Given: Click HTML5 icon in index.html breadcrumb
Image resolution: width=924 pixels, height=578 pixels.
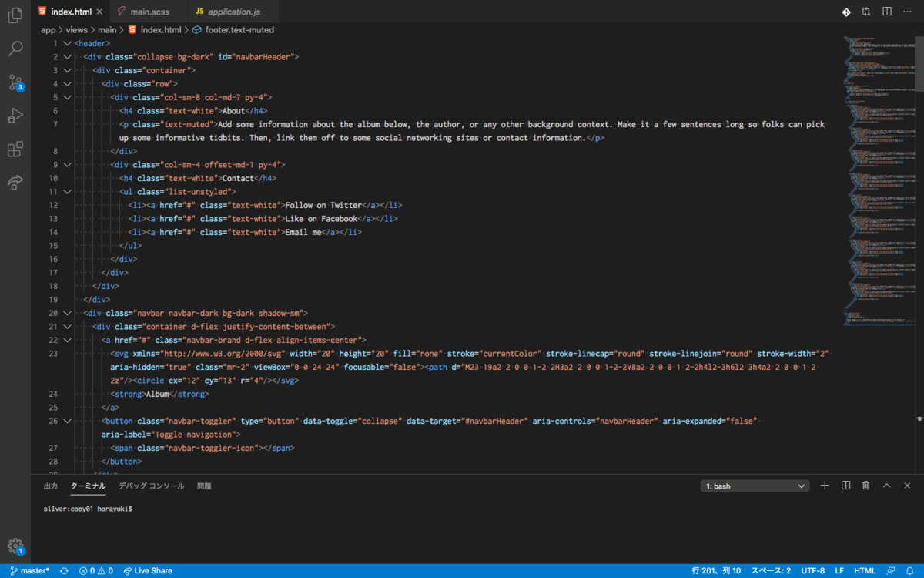Looking at the screenshot, I should pos(132,30).
